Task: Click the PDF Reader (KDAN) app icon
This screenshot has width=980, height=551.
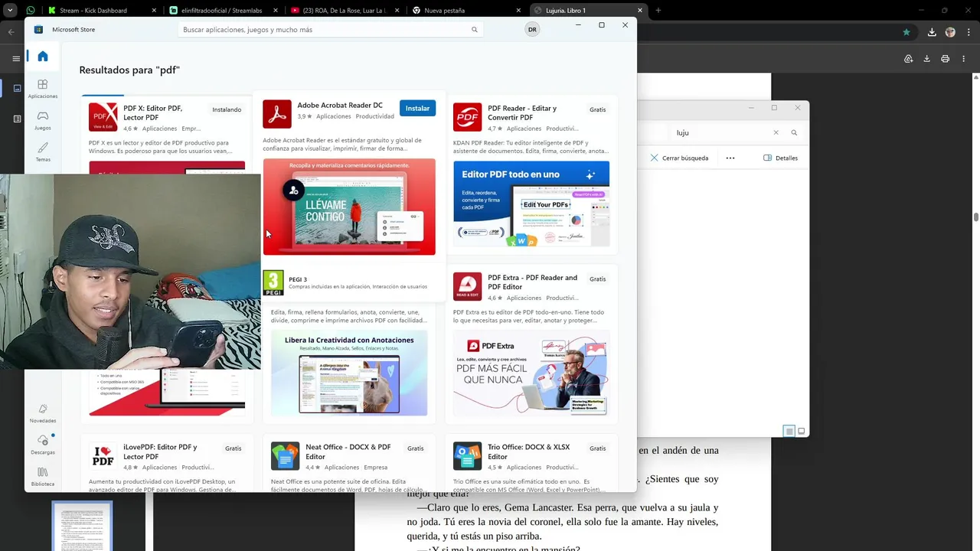Action: (x=468, y=117)
